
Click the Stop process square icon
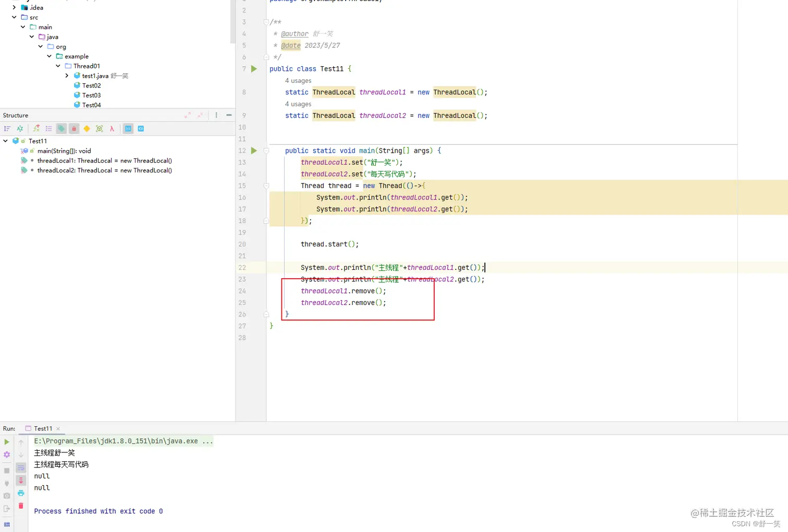(7, 471)
